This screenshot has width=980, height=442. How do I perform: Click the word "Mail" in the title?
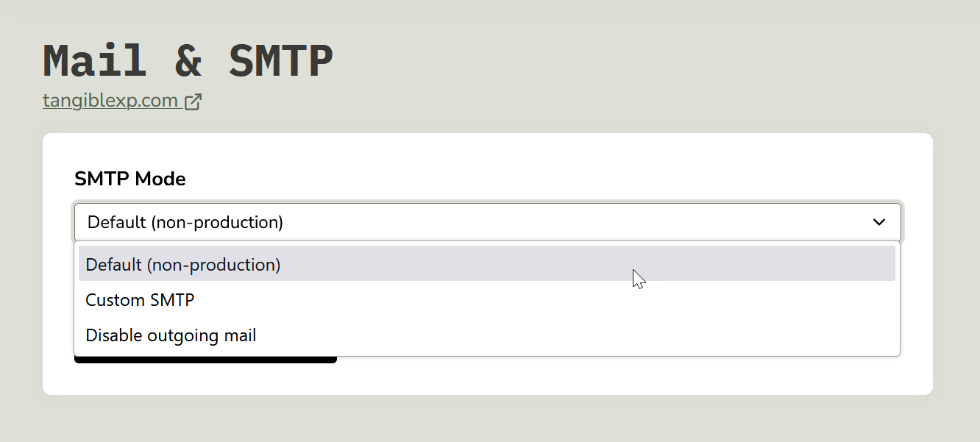click(x=94, y=62)
